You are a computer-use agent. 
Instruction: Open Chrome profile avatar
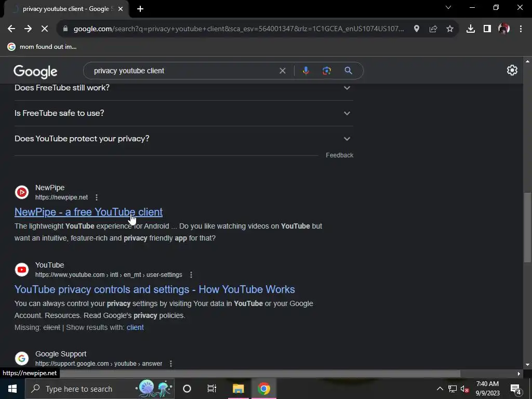point(504,29)
